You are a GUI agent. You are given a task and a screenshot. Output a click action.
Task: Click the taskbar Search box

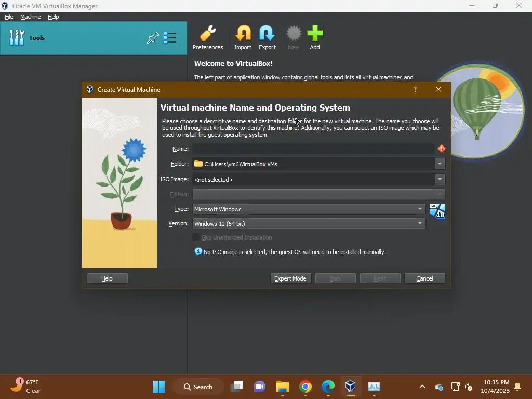point(198,387)
